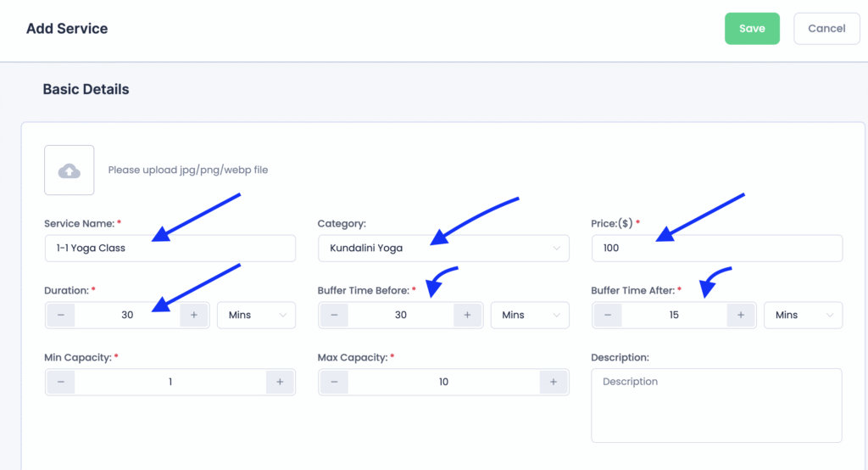Click the cloud upload image icon
Screen dimensions: 868x470
tap(70, 171)
